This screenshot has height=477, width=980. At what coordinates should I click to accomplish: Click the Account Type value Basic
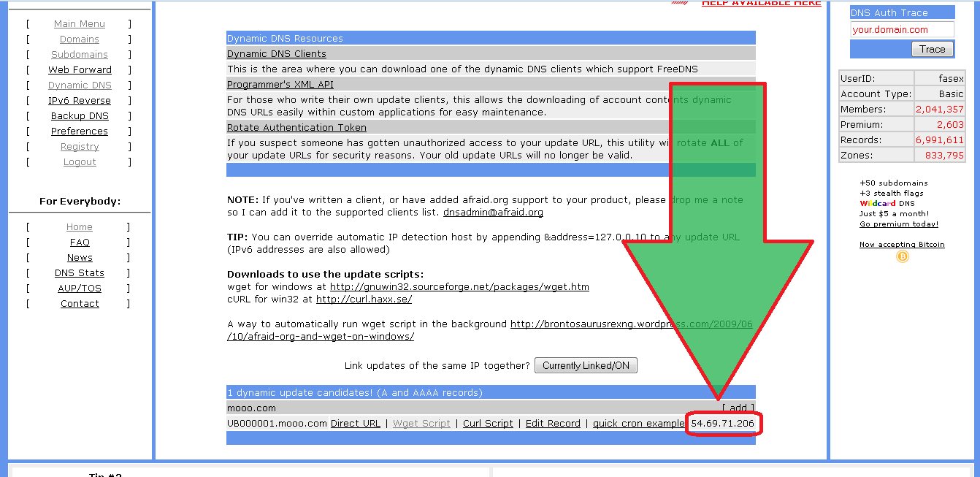click(x=951, y=94)
